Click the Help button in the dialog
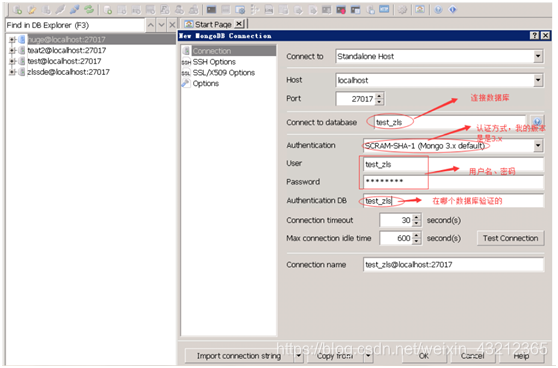This screenshot has width=558, height=368. tap(521, 356)
